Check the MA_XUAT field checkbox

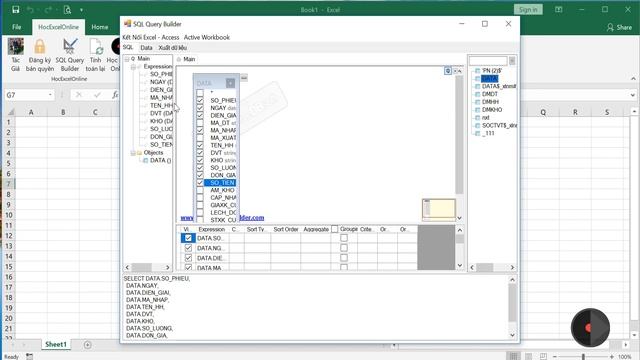[200, 138]
